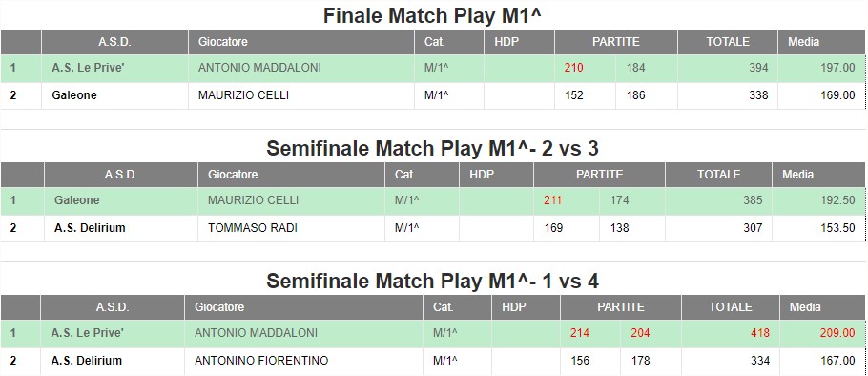Viewport: 868px width, 376px height.
Task: Click red score 211 for Maurizio Celli
Action: [552, 199]
